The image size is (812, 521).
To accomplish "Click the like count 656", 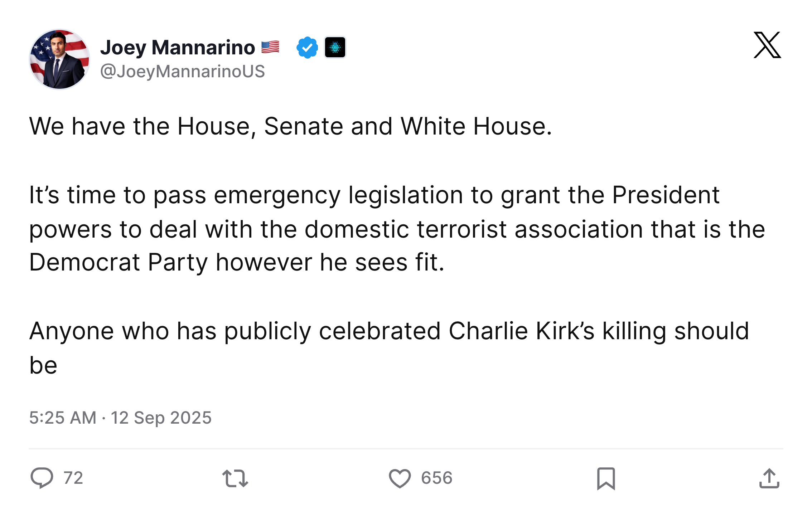I will coord(437,478).
